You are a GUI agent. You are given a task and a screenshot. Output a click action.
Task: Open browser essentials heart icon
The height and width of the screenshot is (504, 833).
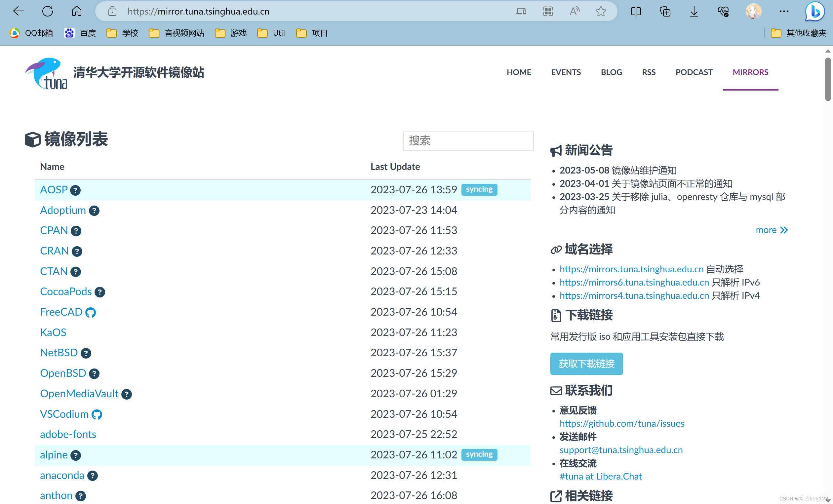coord(723,12)
